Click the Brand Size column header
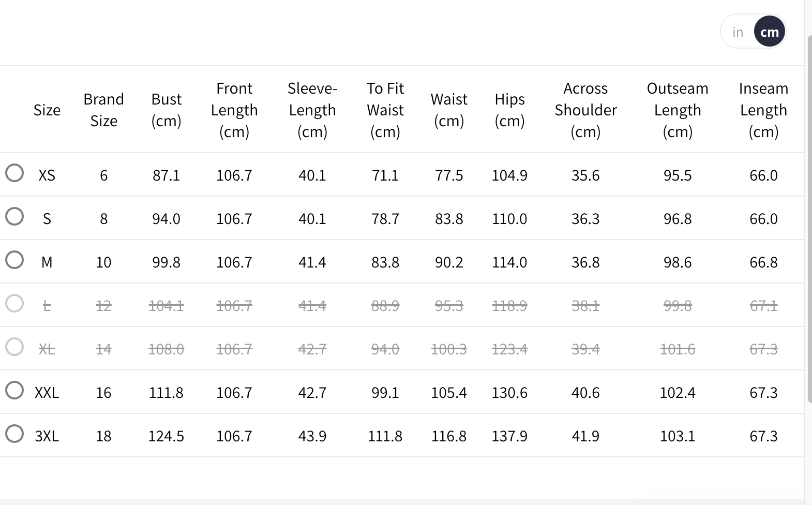The width and height of the screenshot is (812, 505). (103, 110)
